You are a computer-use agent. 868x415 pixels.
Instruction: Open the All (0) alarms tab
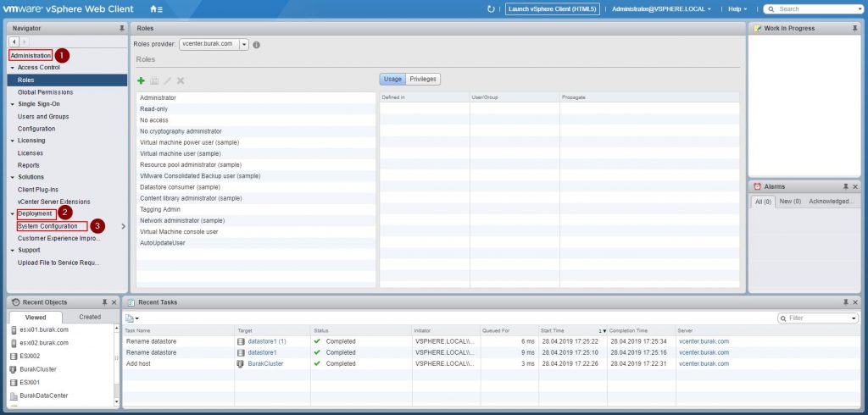click(x=763, y=202)
